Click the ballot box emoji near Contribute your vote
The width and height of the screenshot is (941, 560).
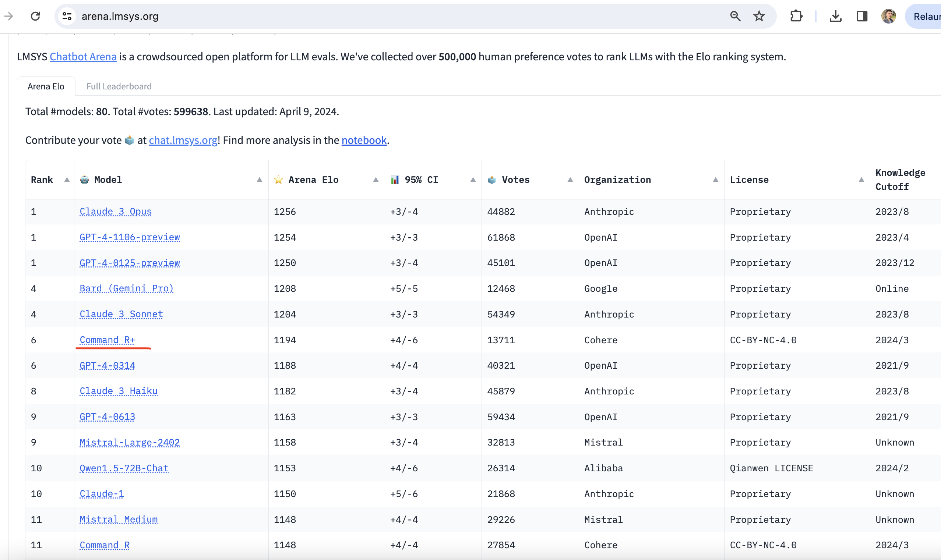tap(130, 141)
